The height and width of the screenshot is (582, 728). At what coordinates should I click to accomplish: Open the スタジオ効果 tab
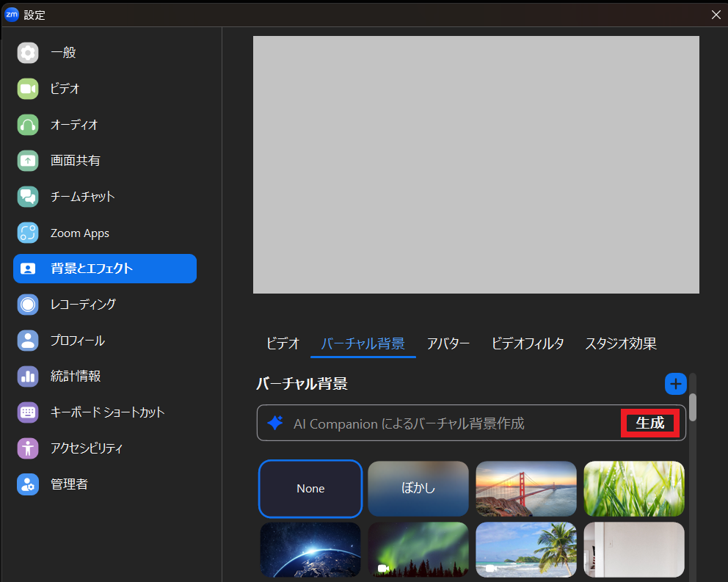pos(620,343)
